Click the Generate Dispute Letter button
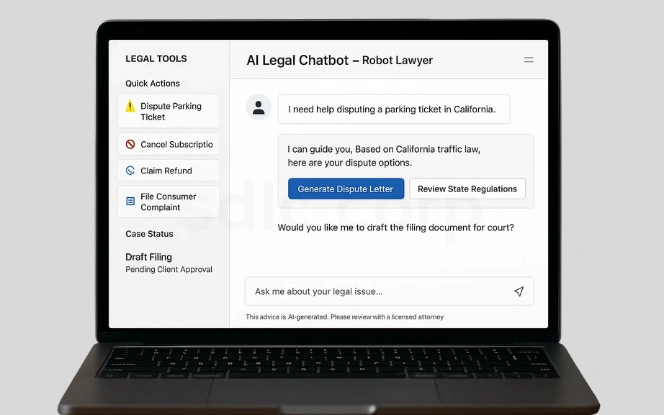Viewport: 664px width, 415px height. click(346, 189)
